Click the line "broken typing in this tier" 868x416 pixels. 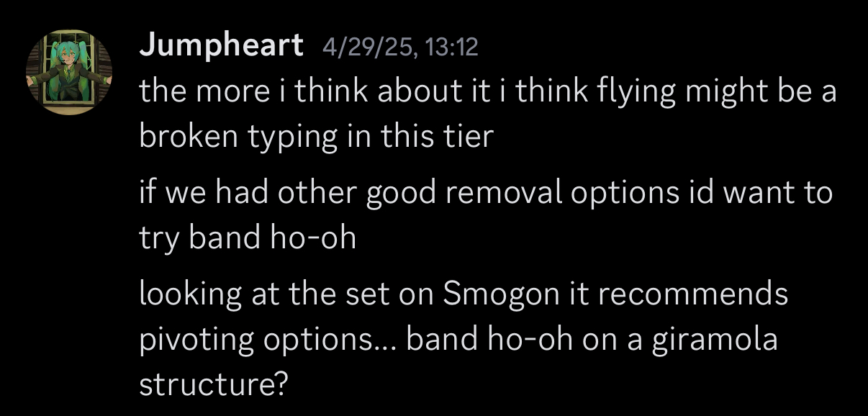click(x=316, y=136)
